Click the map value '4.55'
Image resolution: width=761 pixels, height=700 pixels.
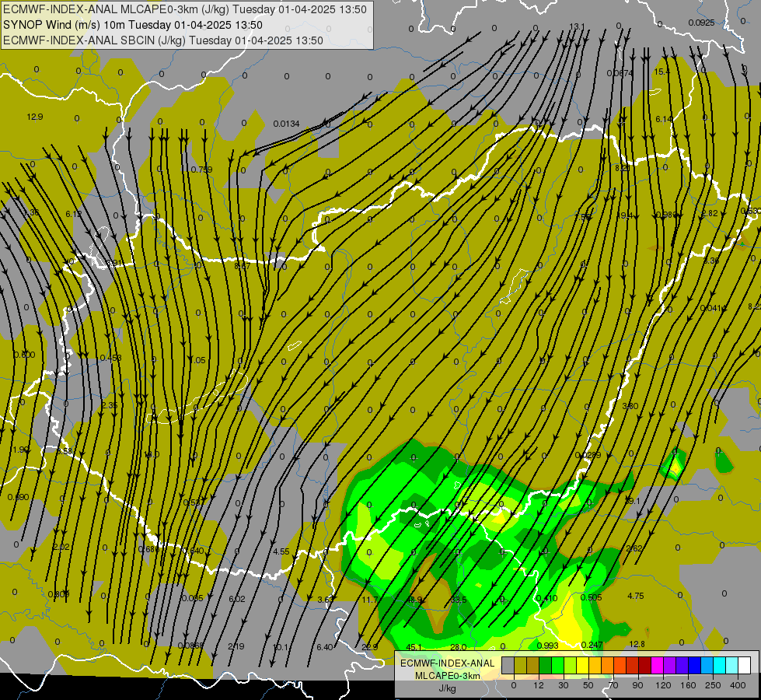coord(281,552)
